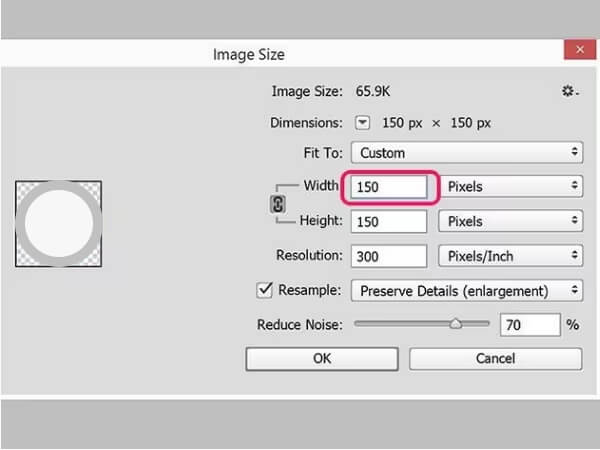Image resolution: width=600 pixels, height=450 pixels.
Task: Click the Width input field
Action: [390, 186]
